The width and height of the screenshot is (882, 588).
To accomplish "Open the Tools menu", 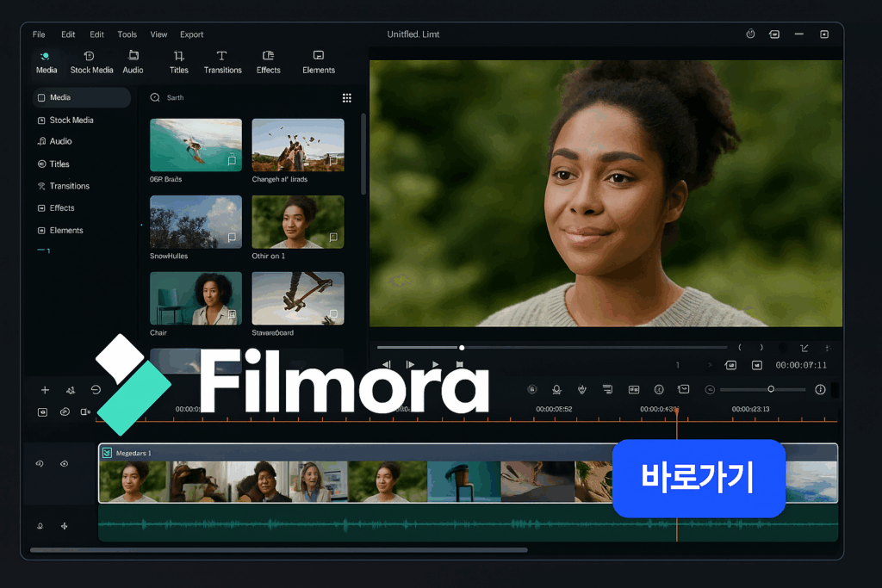I will (127, 34).
